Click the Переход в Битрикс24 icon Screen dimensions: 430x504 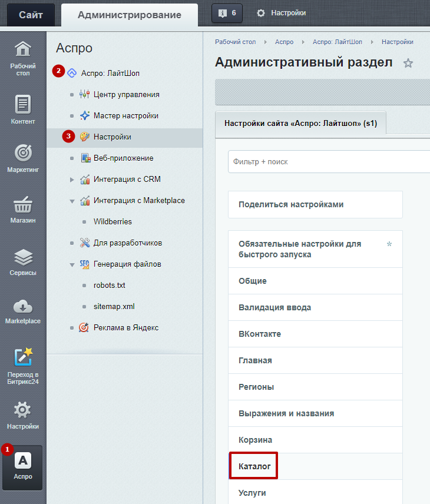pyautogui.click(x=23, y=357)
